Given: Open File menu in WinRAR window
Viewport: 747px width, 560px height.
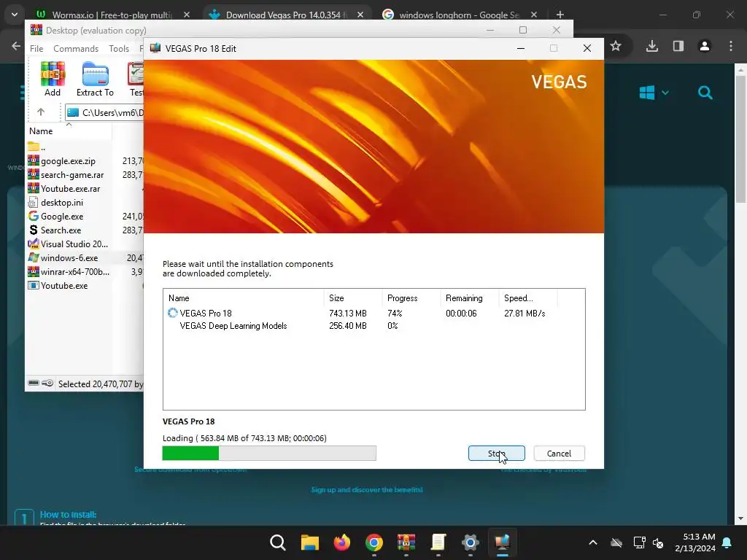Looking at the screenshot, I should click(36, 49).
